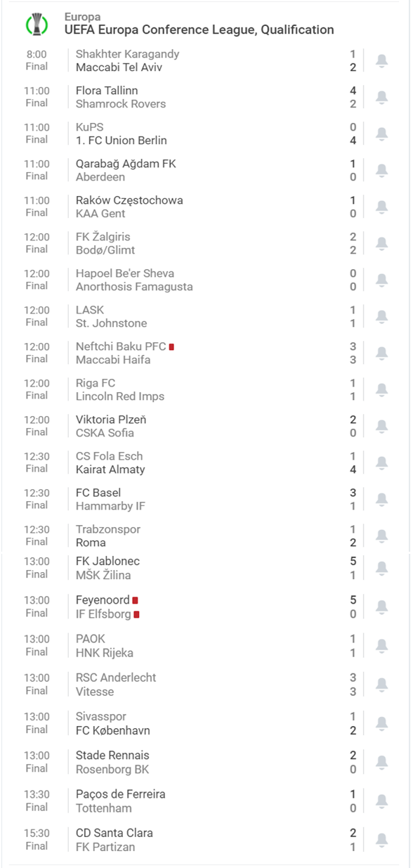Click red card icon beside Neftchi Baku PFC

pyautogui.click(x=171, y=346)
